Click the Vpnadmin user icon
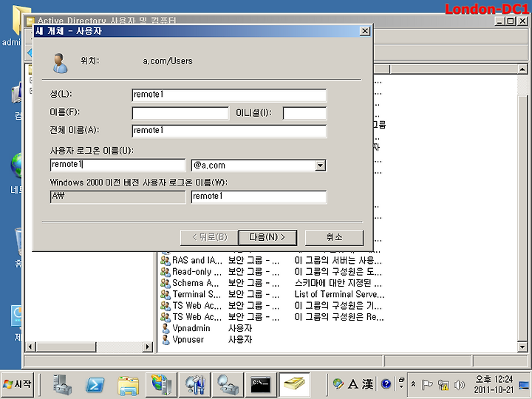The width and height of the screenshot is (532, 399). [166, 328]
